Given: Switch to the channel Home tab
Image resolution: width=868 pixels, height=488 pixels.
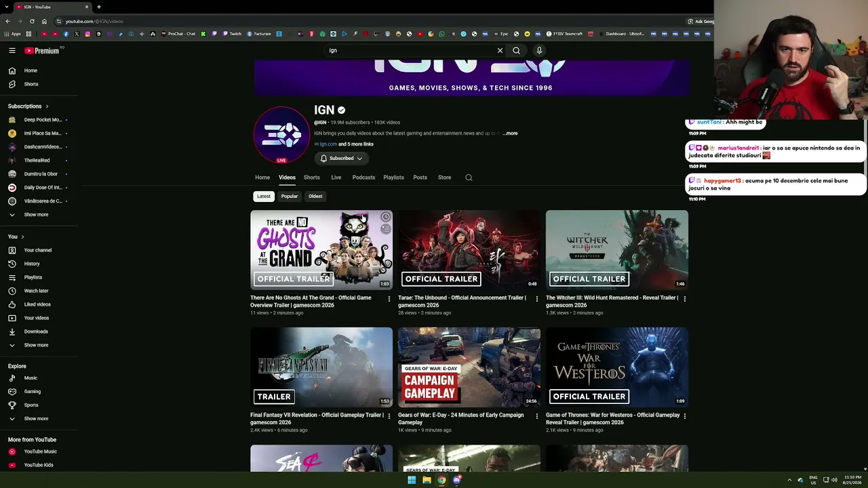Looking at the screenshot, I should point(262,178).
